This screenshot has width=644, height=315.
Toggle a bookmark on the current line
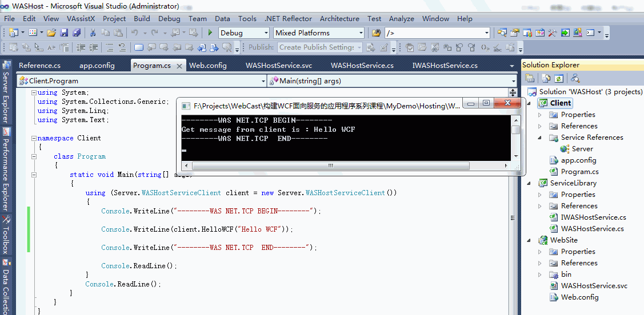(139, 47)
